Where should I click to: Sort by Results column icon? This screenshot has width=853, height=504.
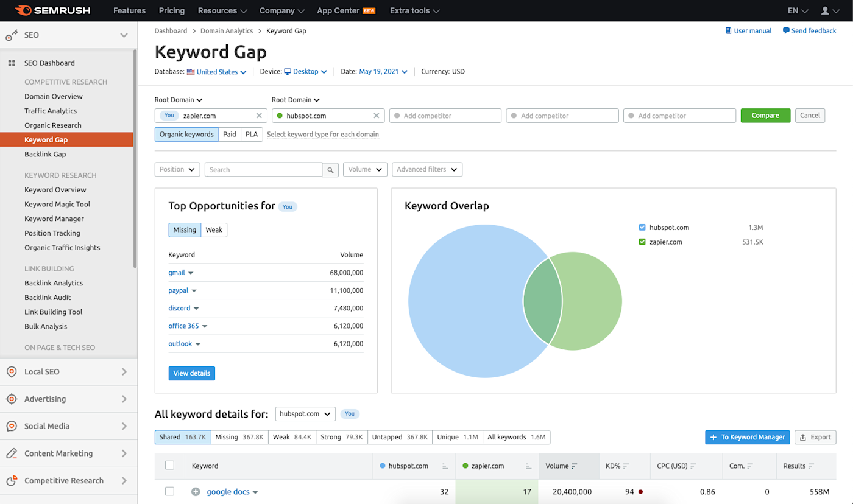pos(811,466)
